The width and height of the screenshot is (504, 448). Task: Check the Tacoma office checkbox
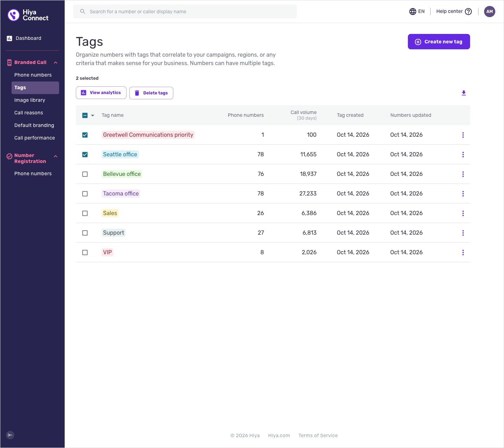point(85,194)
